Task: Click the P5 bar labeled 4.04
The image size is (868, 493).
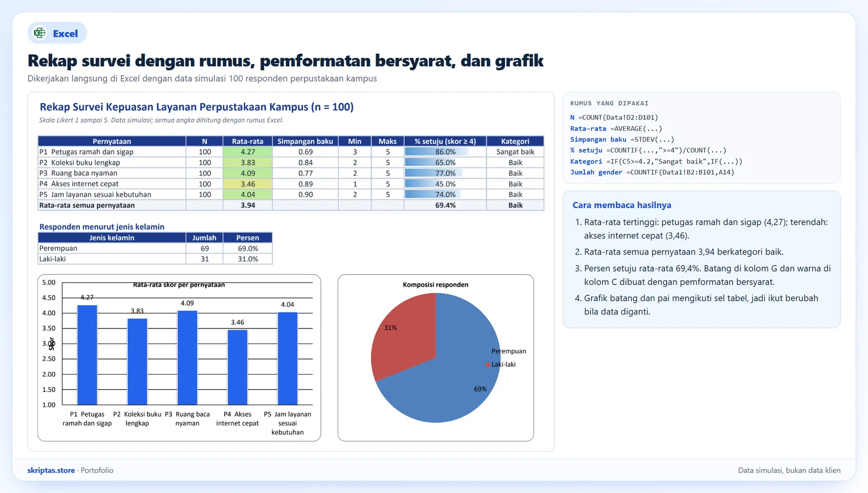Action: tap(288, 358)
